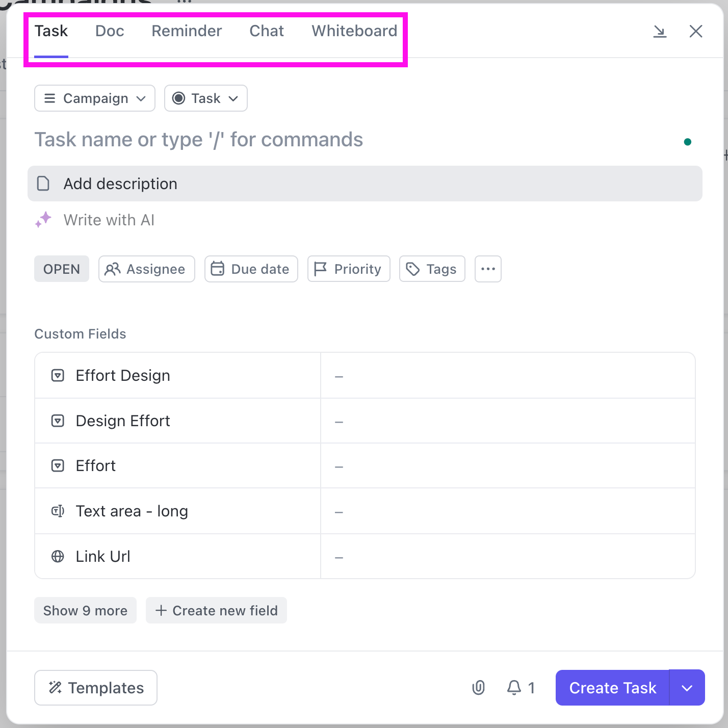The image size is (728, 728).
Task: Open the Add description field icon
Action: (x=43, y=184)
